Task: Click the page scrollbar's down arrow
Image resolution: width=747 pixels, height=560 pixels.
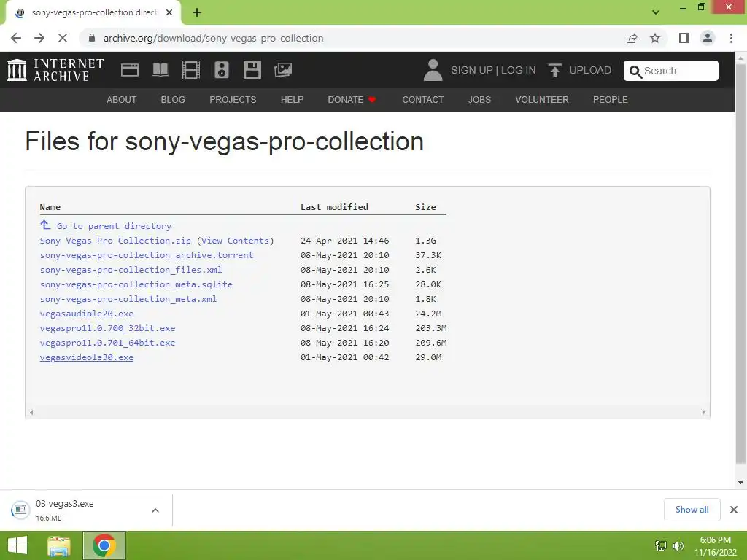Action: coord(740,483)
